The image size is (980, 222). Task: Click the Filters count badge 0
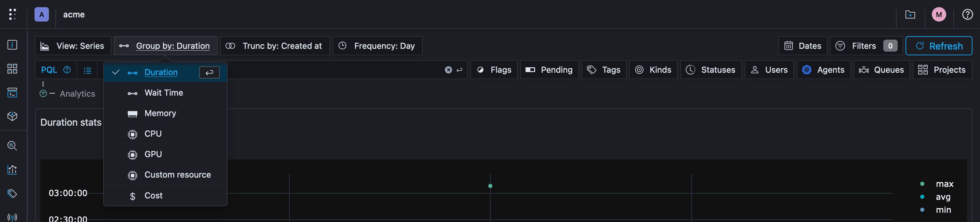(890, 46)
